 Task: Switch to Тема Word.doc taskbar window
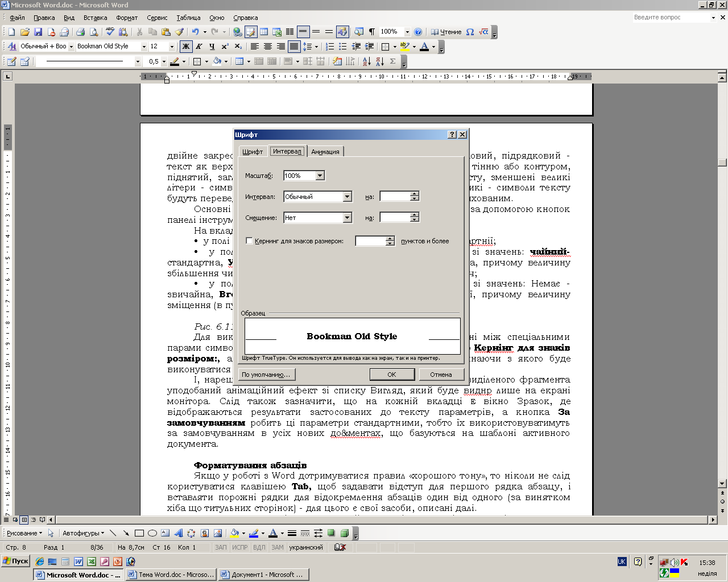tap(171, 575)
